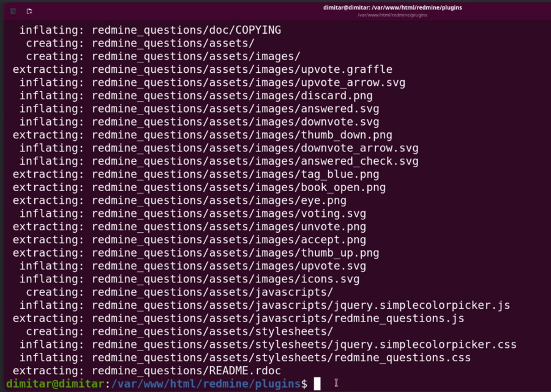
Task: Click the redmine_questions.css file path
Action: (x=281, y=358)
